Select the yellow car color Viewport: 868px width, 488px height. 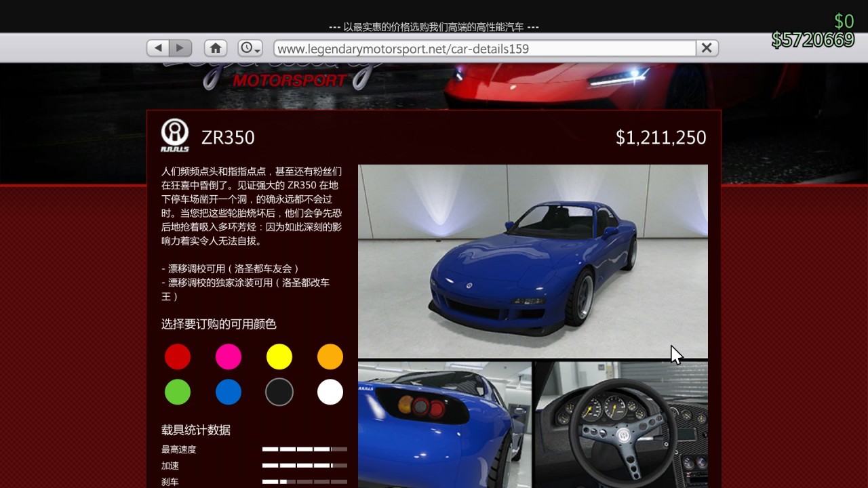click(x=279, y=357)
